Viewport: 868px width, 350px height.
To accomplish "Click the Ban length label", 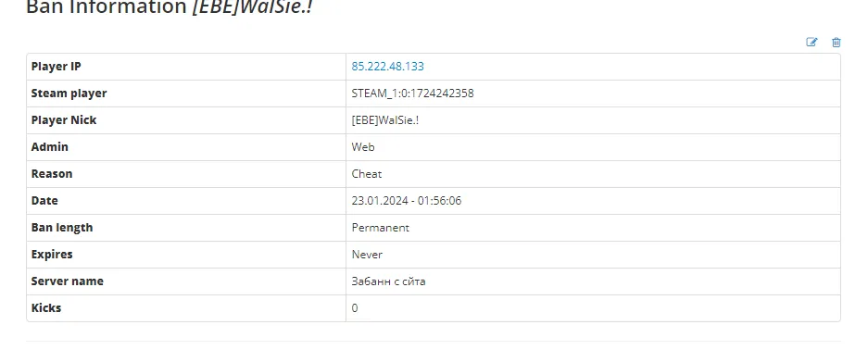I will pyautogui.click(x=62, y=227).
